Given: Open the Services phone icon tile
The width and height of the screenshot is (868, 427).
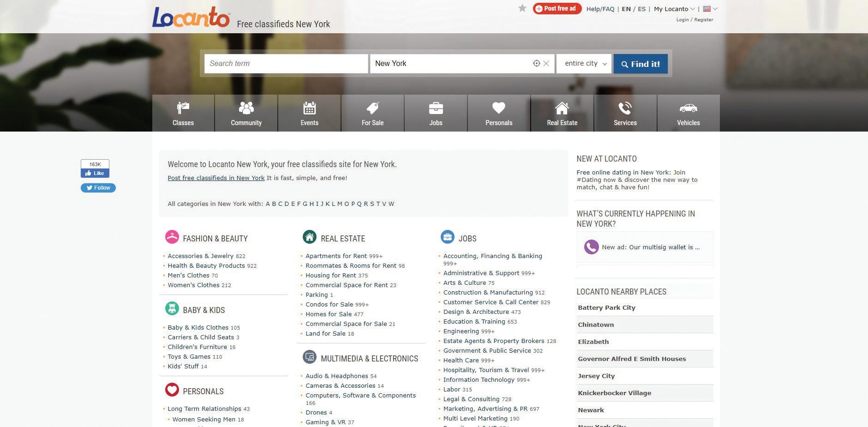Looking at the screenshot, I should coord(625,113).
